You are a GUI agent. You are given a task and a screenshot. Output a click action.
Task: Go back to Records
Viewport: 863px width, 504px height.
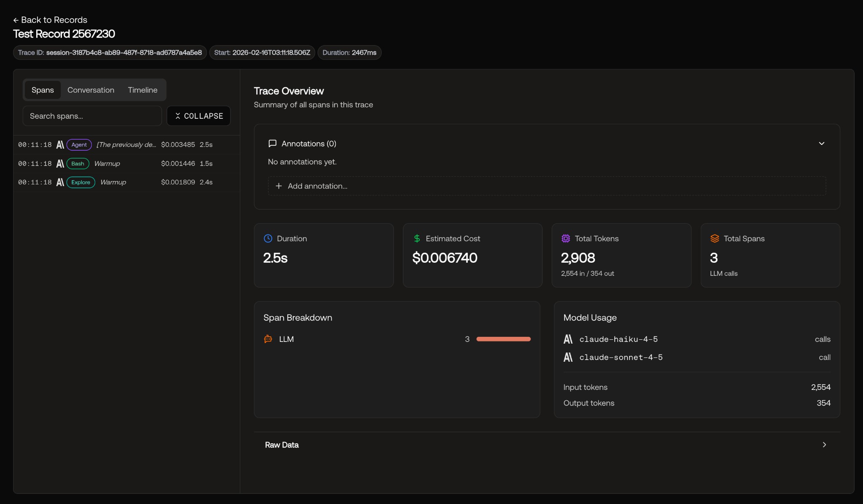(50, 20)
